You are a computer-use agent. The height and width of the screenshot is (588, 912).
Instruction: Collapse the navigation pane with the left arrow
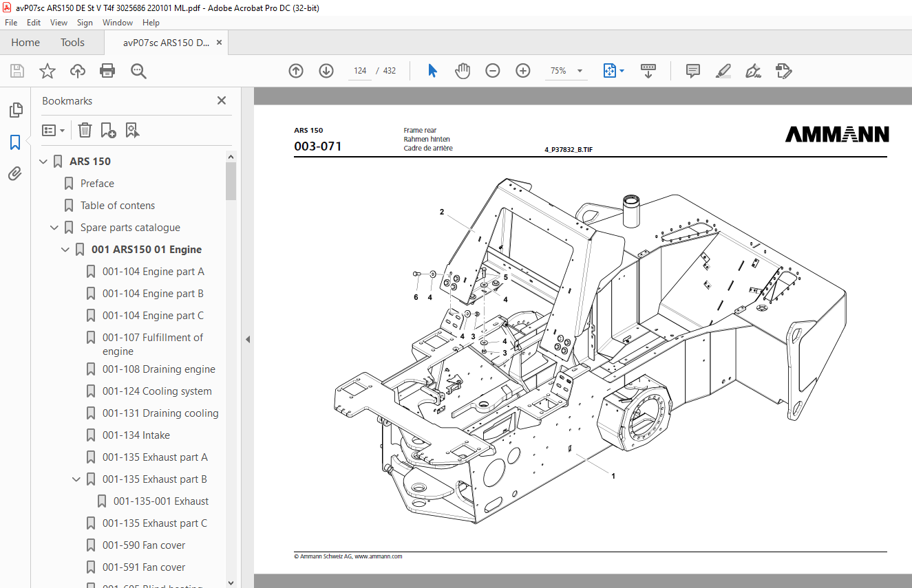[248, 339]
